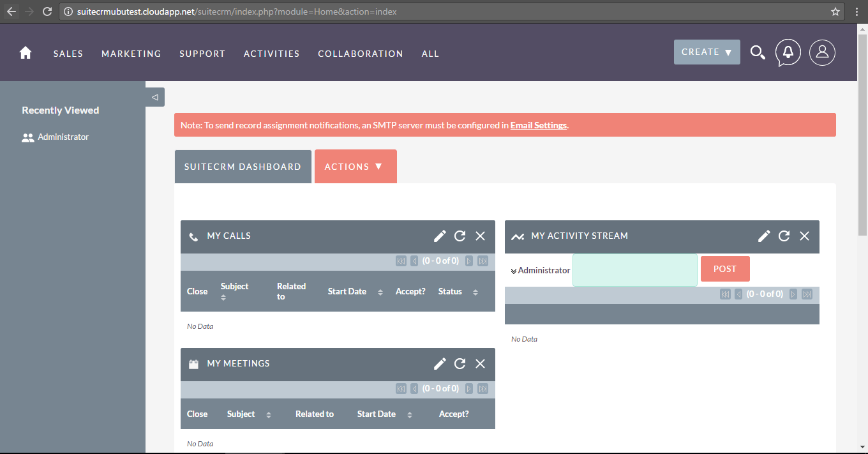Open the Sales menu
The image size is (868, 454).
(x=68, y=54)
